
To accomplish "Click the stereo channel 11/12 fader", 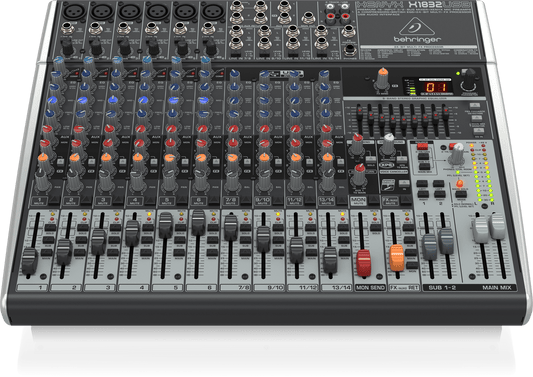I will pos(296,250).
